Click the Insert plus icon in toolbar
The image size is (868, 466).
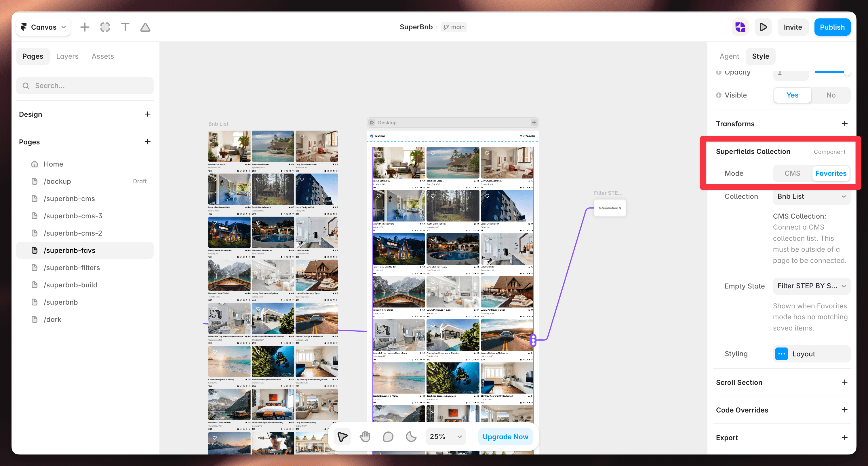click(x=85, y=27)
